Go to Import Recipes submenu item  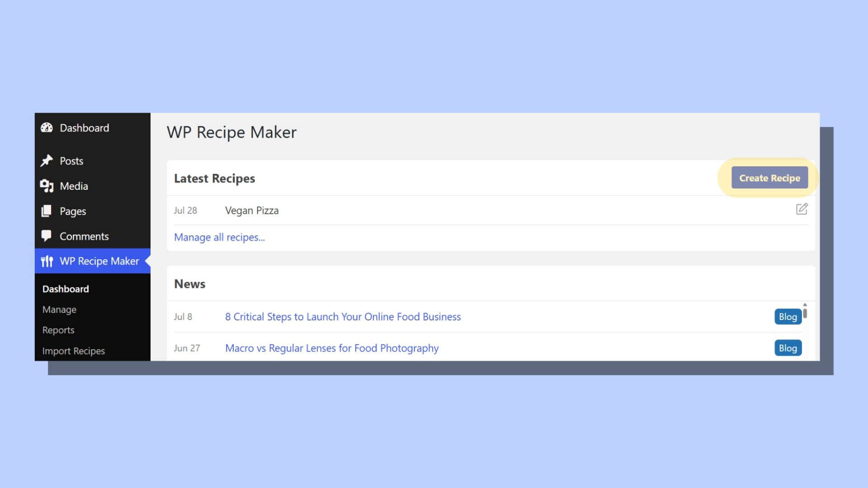click(x=73, y=351)
